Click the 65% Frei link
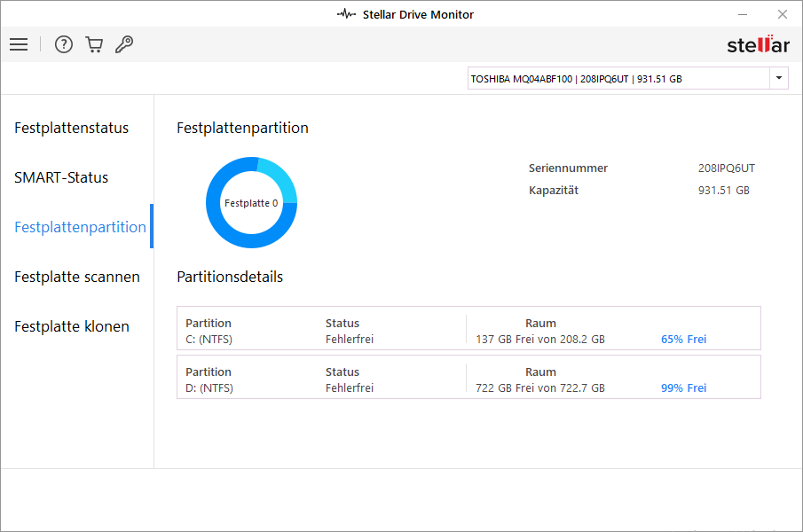The height and width of the screenshot is (532, 803). point(683,340)
